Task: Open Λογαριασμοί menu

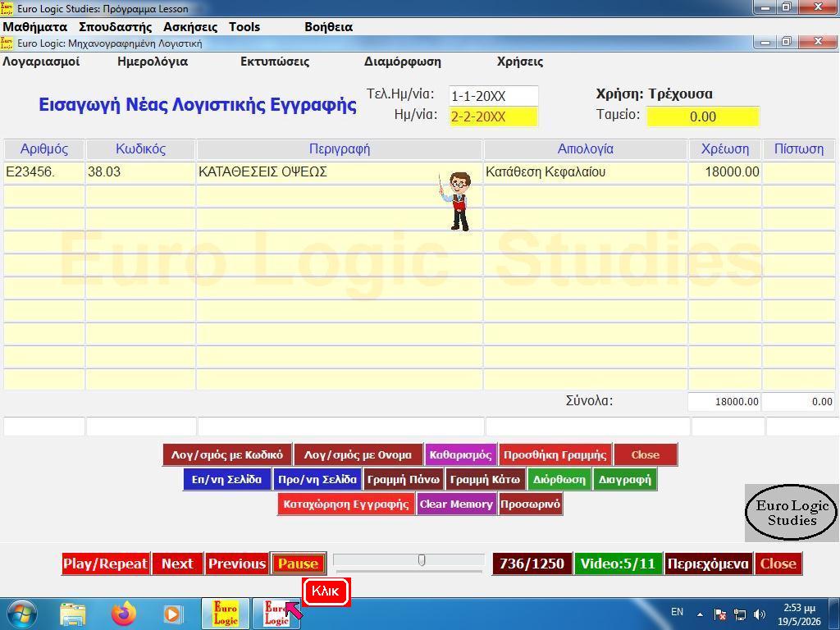Action: tap(41, 62)
